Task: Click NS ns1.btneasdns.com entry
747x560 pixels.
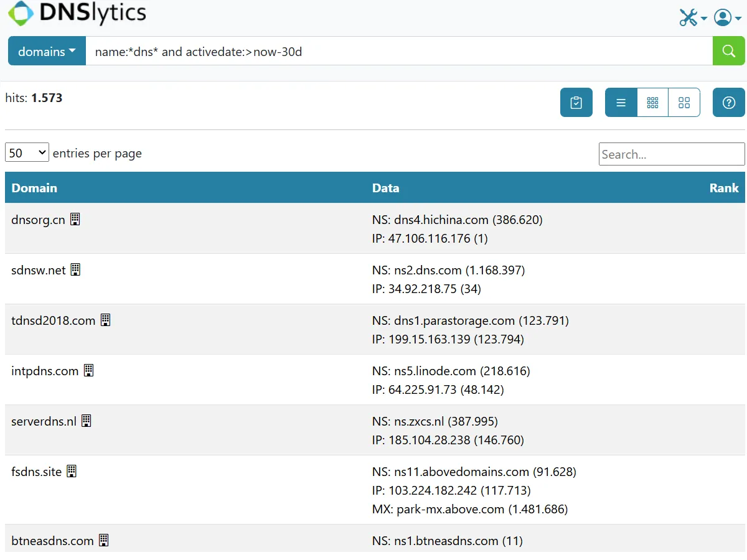Action: (448, 541)
